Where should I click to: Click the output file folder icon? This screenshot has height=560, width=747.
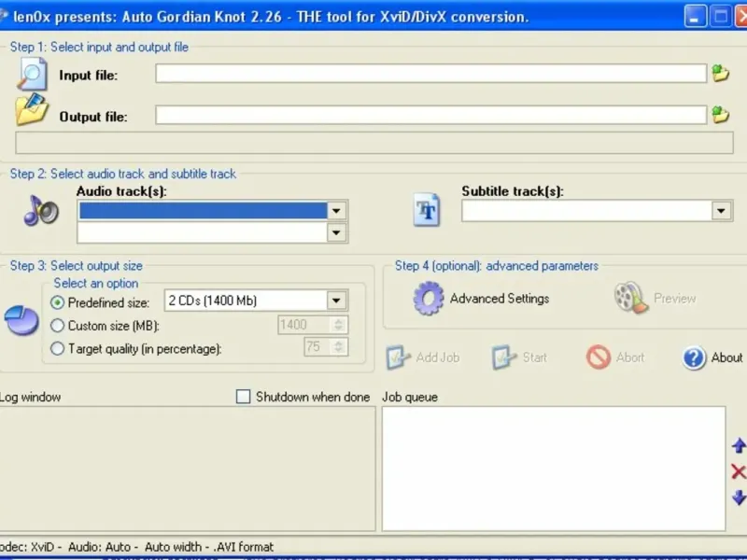pyautogui.click(x=32, y=110)
